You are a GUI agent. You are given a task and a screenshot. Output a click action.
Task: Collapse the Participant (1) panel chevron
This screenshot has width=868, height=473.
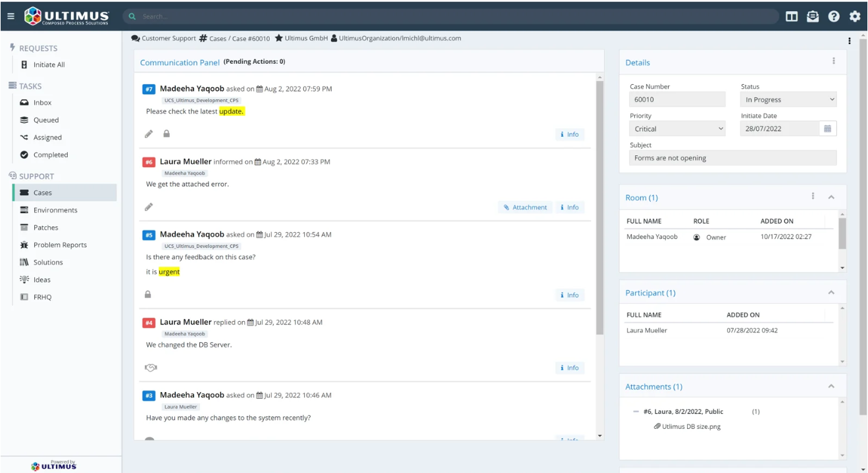[x=831, y=292]
